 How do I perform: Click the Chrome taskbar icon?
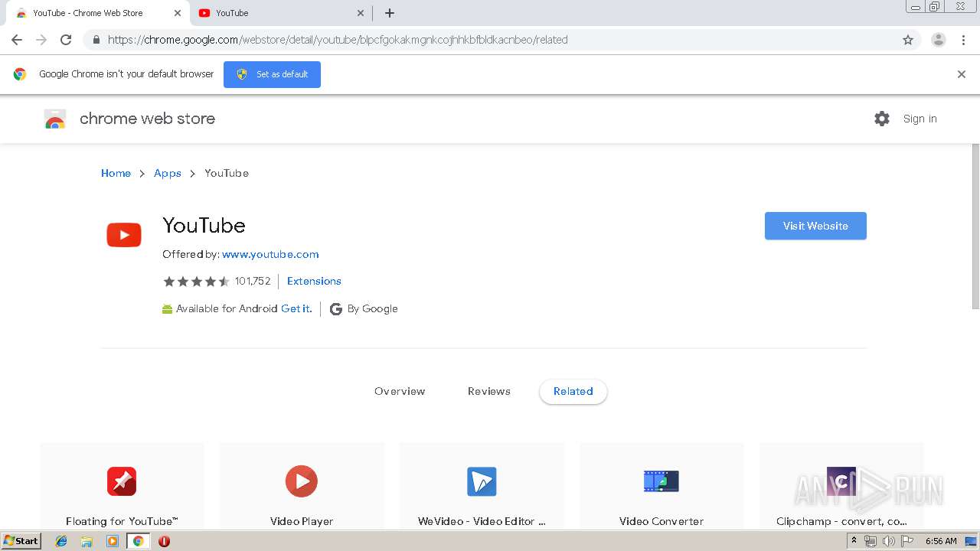[138, 541]
